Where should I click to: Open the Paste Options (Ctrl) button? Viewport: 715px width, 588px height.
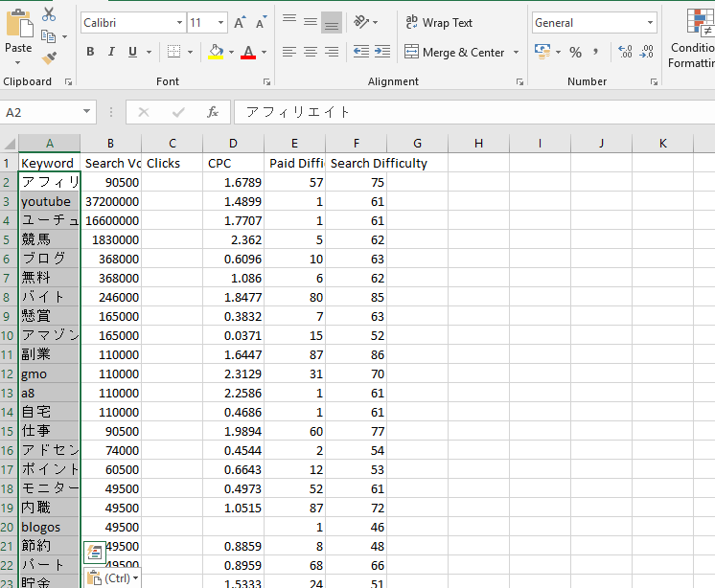click(x=112, y=578)
